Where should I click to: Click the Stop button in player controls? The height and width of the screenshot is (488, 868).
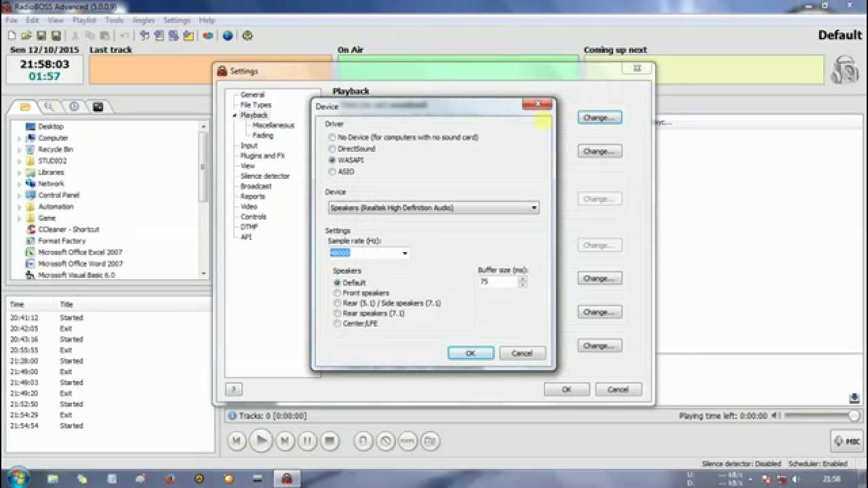click(x=330, y=441)
